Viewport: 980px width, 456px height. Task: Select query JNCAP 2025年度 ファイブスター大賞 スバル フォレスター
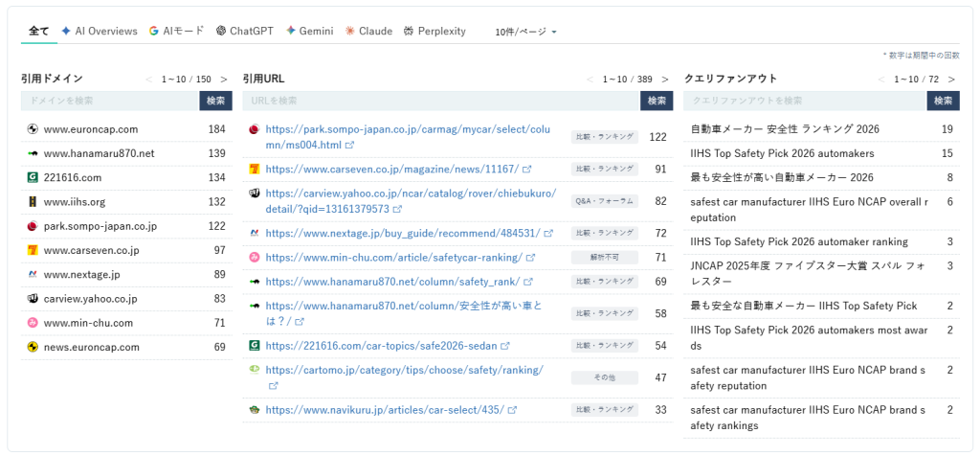808,274
